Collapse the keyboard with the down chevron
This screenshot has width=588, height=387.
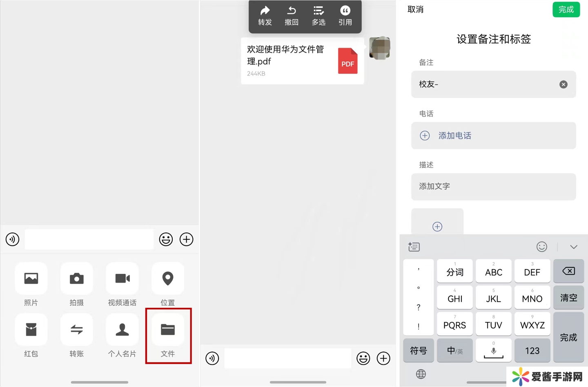(574, 247)
